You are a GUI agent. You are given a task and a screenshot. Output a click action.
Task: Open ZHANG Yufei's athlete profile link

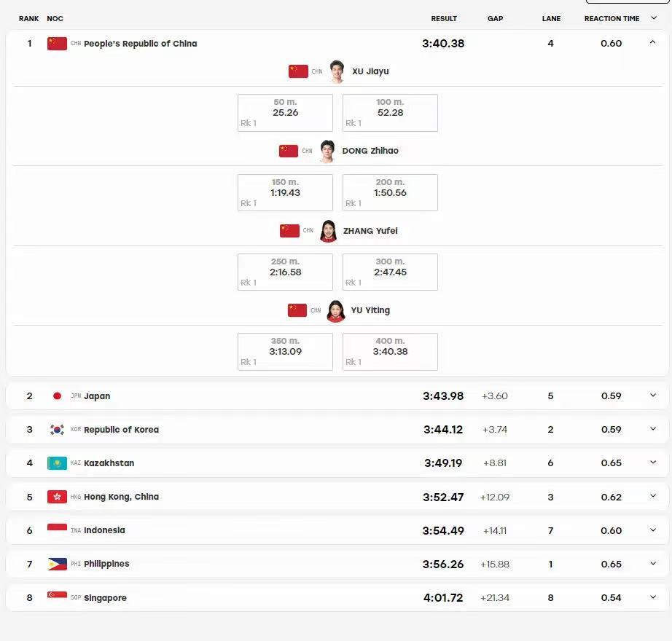[370, 231]
